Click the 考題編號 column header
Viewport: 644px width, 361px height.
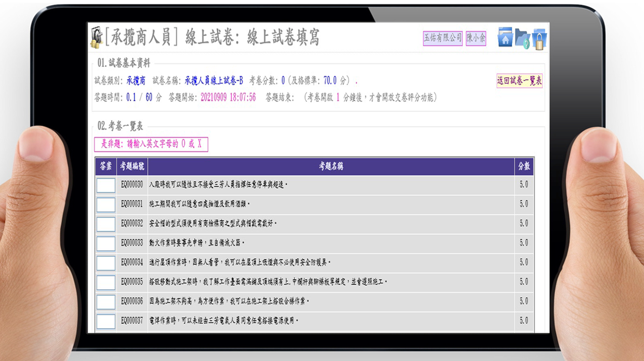132,166
